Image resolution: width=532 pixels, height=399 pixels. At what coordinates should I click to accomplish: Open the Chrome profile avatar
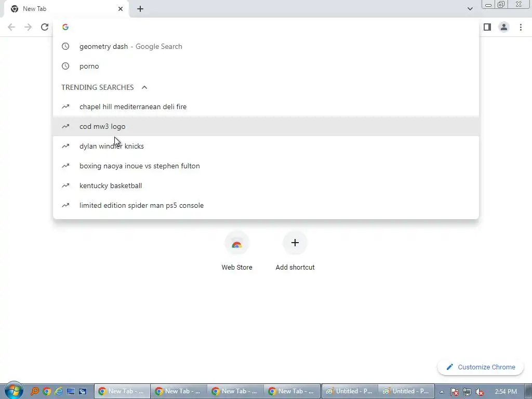(x=504, y=27)
